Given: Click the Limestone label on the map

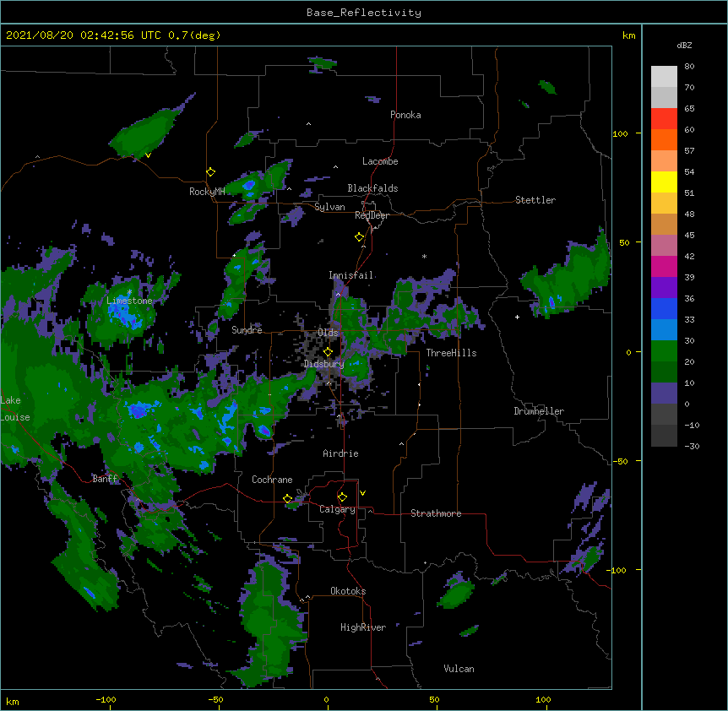Looking at the screenshot, I should 129,301.
